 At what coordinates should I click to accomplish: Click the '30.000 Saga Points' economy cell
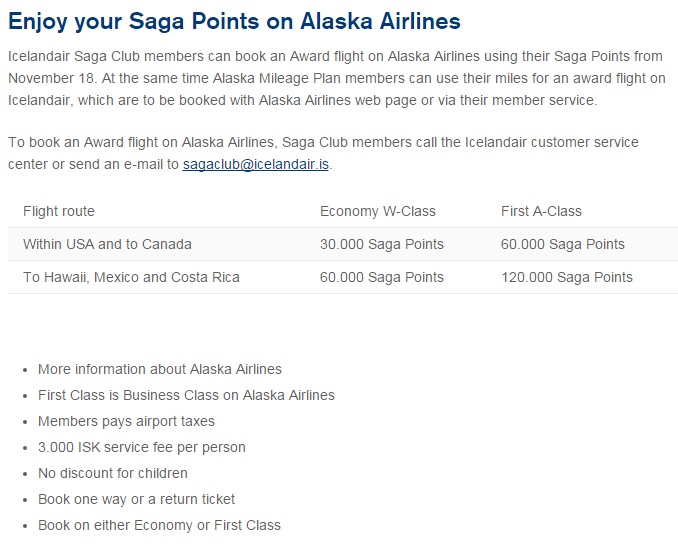[382, 244]
